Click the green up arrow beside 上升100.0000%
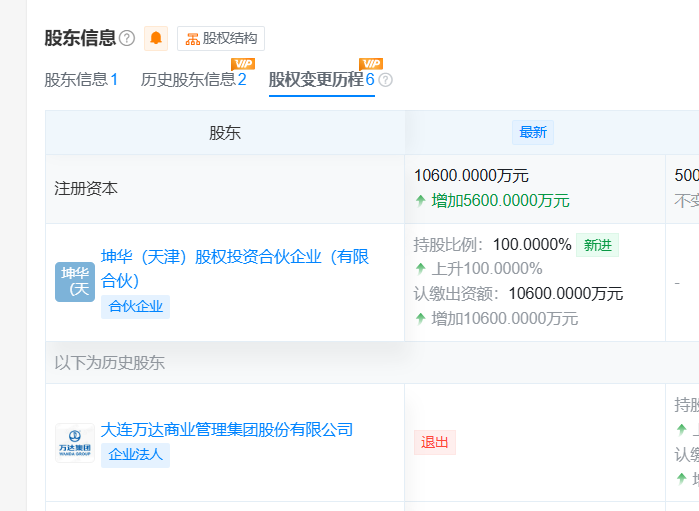699x511 pixels. (420, 269)
